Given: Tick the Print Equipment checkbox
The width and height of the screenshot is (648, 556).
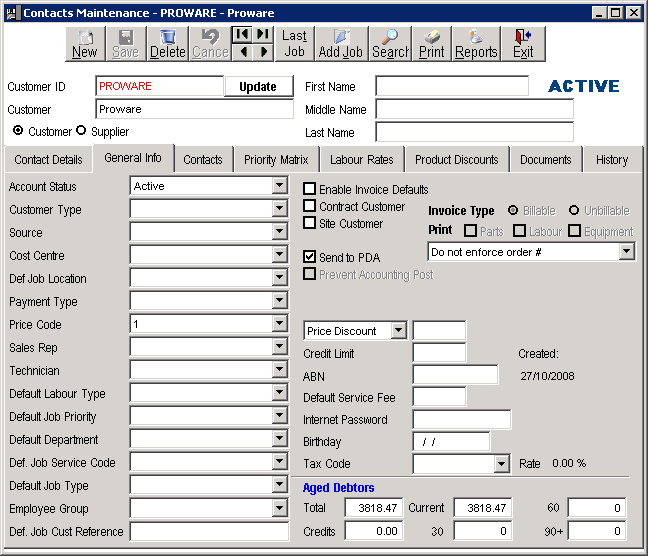Looking at the screenshot, I should [574, 231].
